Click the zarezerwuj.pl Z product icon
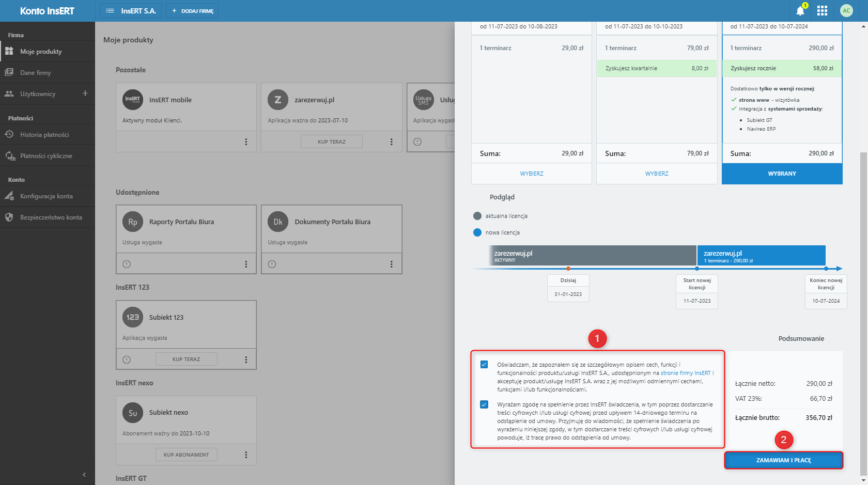This screenshot has width=868, height=485. (x=278, y=100)
